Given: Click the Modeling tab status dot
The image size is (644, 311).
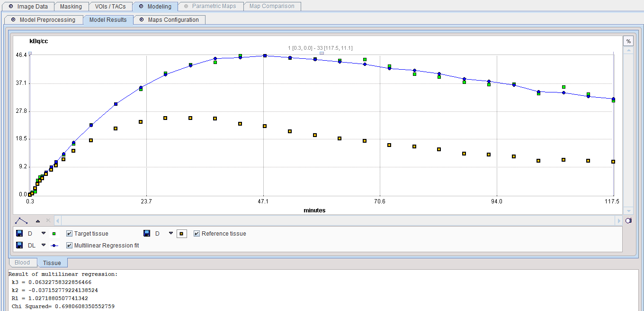Looking at the screenshot, I should 141,7.
